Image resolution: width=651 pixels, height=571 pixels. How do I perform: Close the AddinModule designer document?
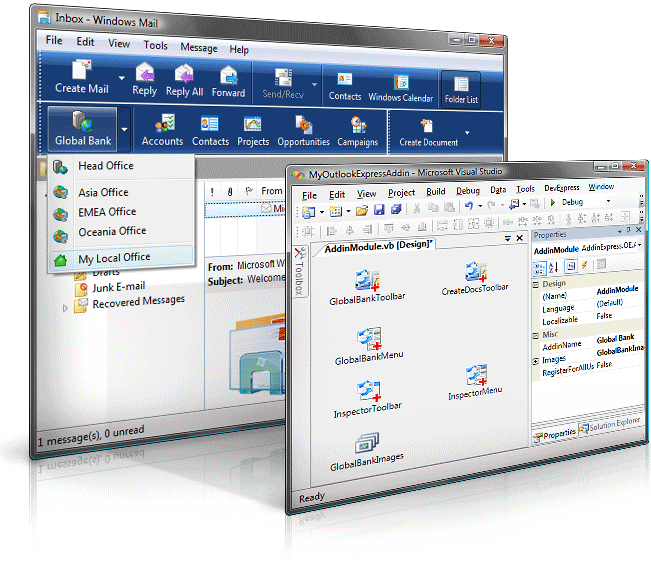coord(519,238)
